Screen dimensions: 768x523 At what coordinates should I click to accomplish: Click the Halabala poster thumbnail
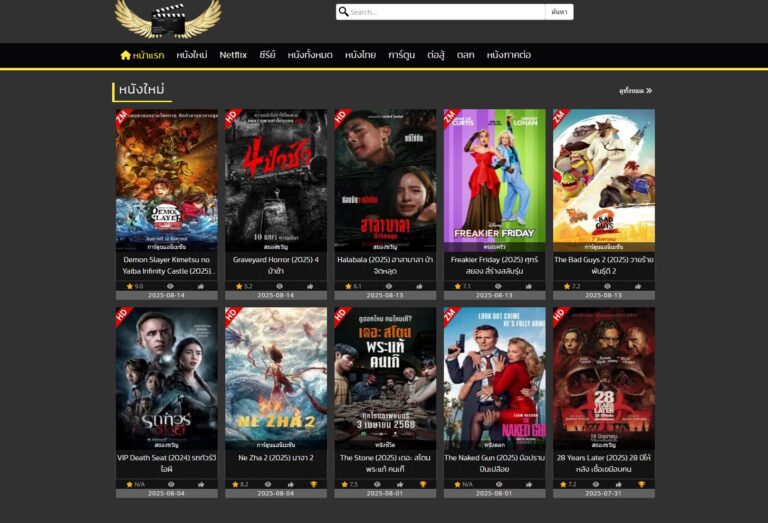(385, 180)
